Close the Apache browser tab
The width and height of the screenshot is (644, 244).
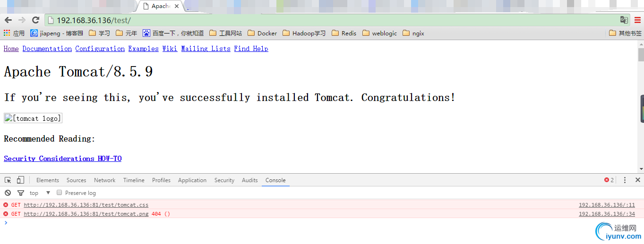177,6
